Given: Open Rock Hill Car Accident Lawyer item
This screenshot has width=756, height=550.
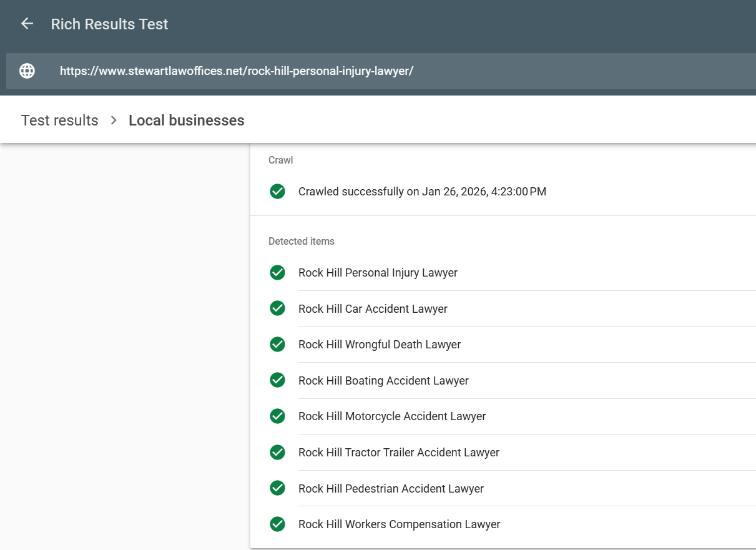Looking at the screenshot, I should tap(503, 308).
